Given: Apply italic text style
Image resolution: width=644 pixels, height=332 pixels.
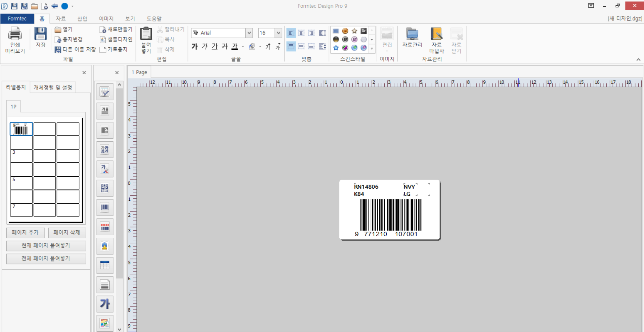Looking at the screenshot, I should (205, 47).
